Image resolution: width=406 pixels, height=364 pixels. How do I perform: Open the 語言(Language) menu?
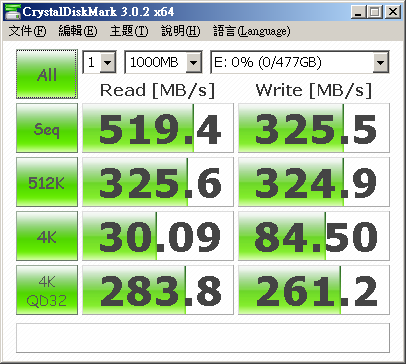[252, 31]
